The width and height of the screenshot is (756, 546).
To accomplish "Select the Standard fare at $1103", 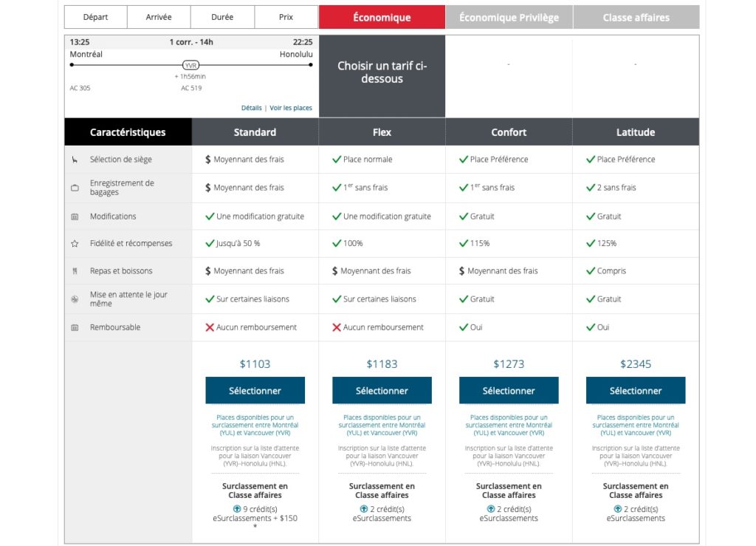I will coord(255,390).
